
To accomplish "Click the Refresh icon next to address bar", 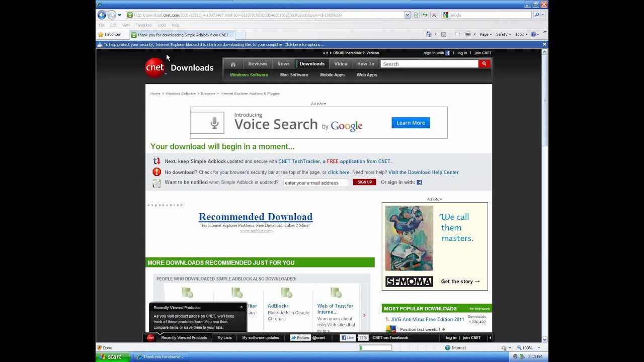I will [x=425, y=15].
